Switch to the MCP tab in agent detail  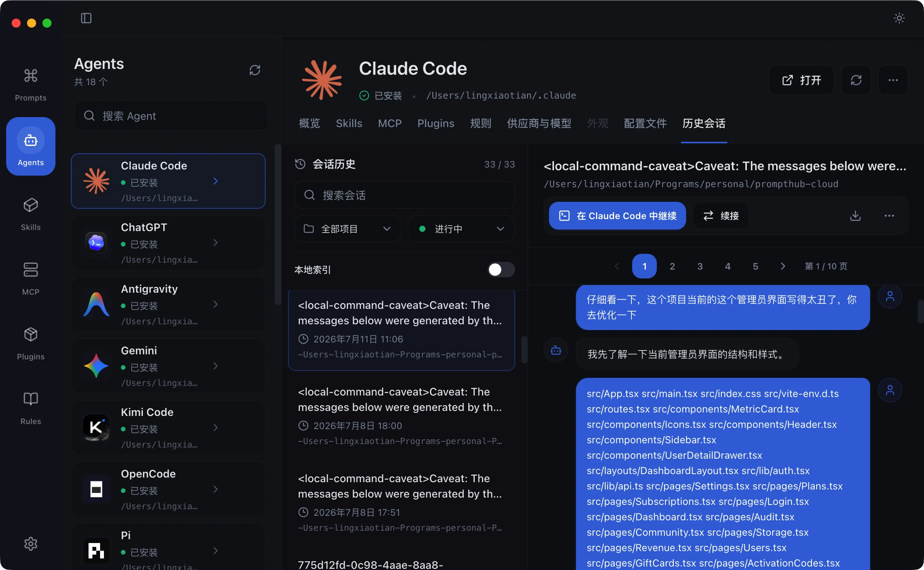click(390, 123)
